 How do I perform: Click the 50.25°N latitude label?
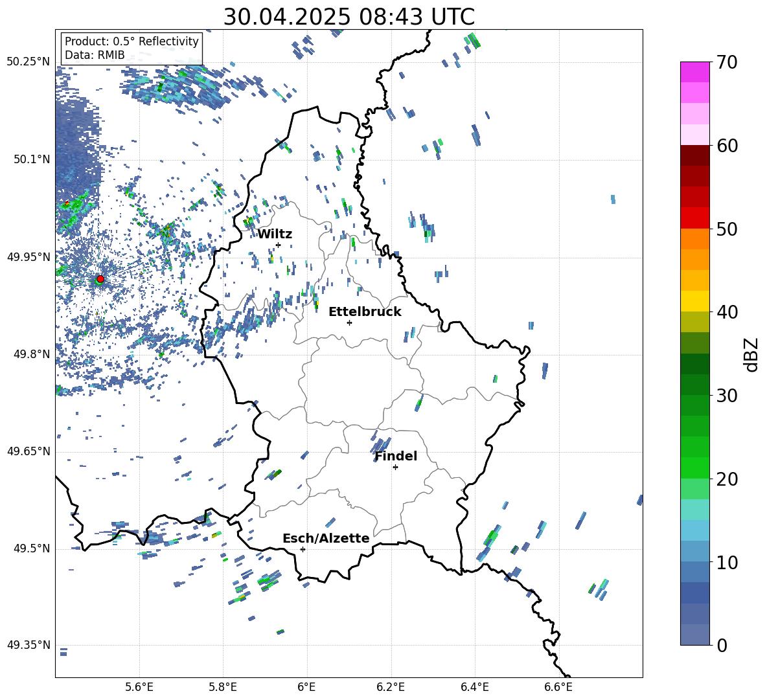pyautogui.click(x=29, y=62)
